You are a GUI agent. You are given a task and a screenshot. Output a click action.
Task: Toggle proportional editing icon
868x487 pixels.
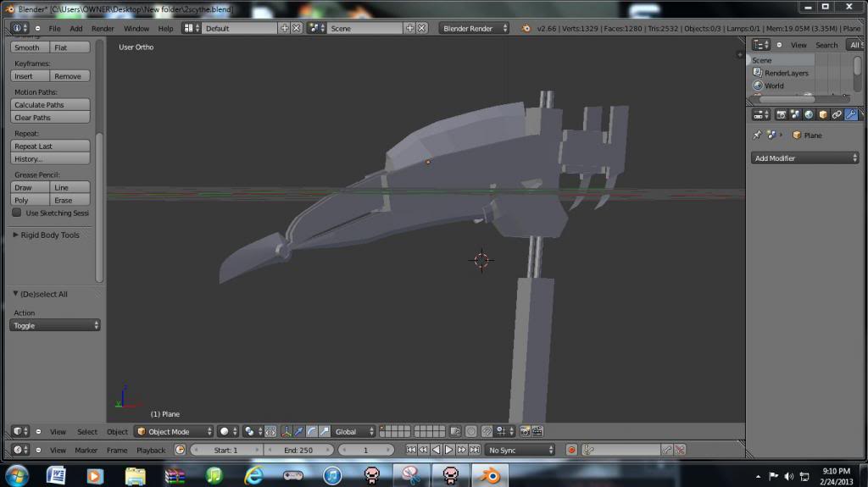point(471,432)
